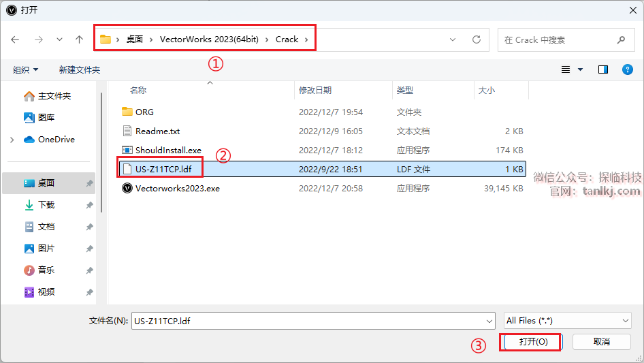The height and width of the screenshot is (363, 644).
Task: Click the folder icon in address bar
Action: pyautogui.click(x=106, y=40)
